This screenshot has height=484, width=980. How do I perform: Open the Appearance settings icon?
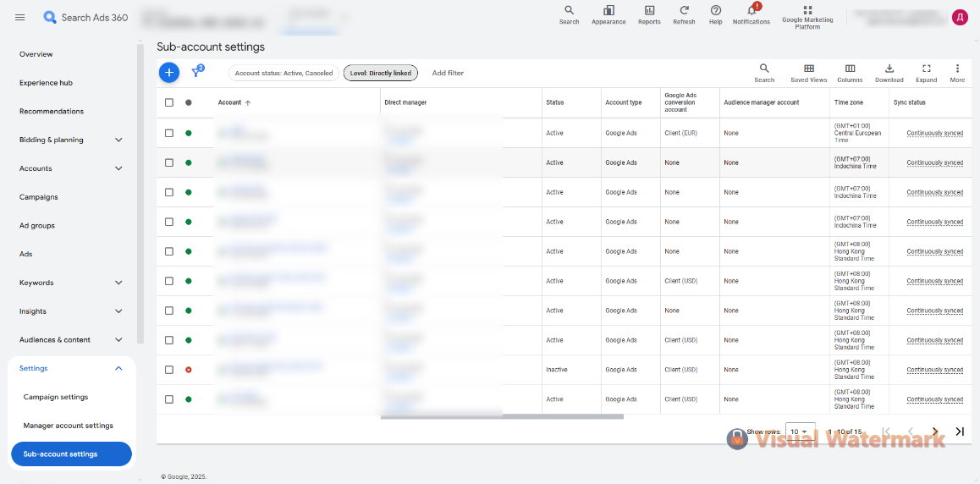pyautogui.click(x=608, y=15)
